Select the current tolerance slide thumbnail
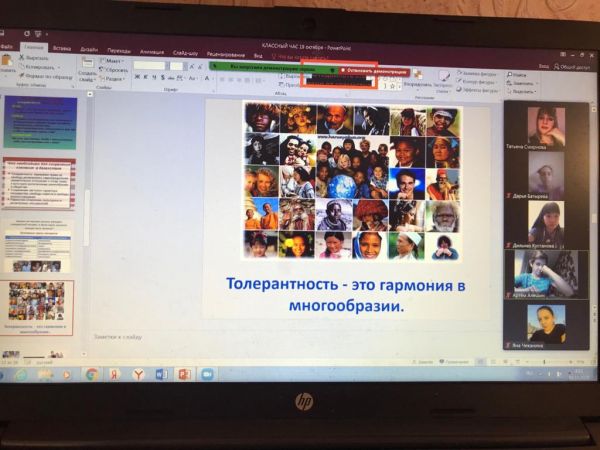Screen dimensions: 600x450 pos(36,304)
